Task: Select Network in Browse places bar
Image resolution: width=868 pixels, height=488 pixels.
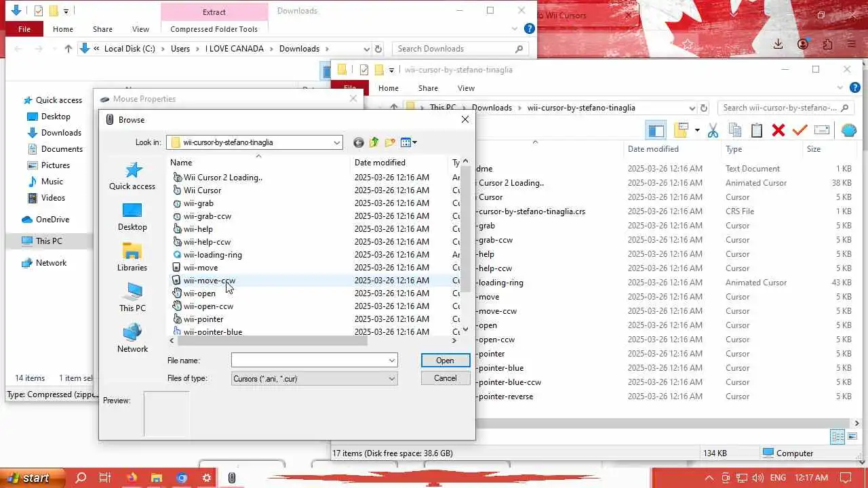Action: pyautogui.click(x=132, y=339)
